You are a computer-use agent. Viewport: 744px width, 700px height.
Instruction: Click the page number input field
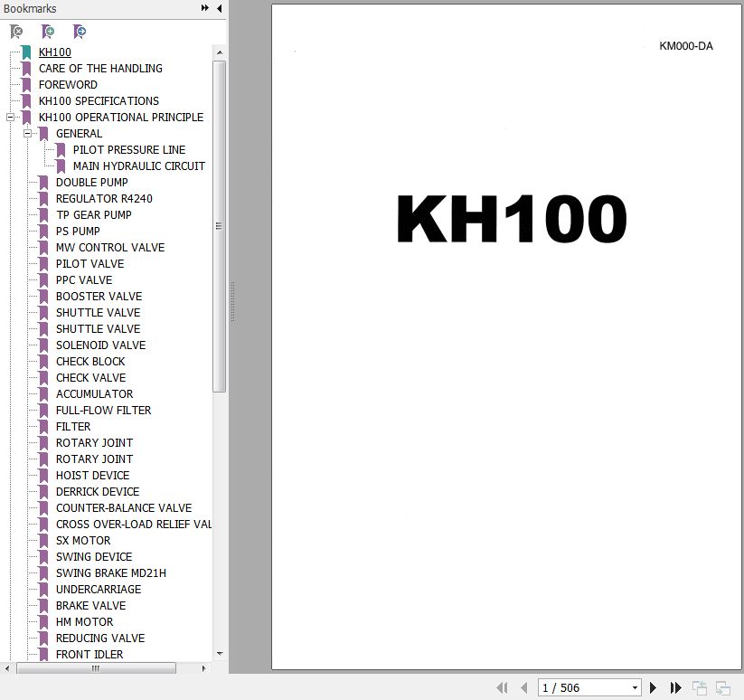[583, 688]
